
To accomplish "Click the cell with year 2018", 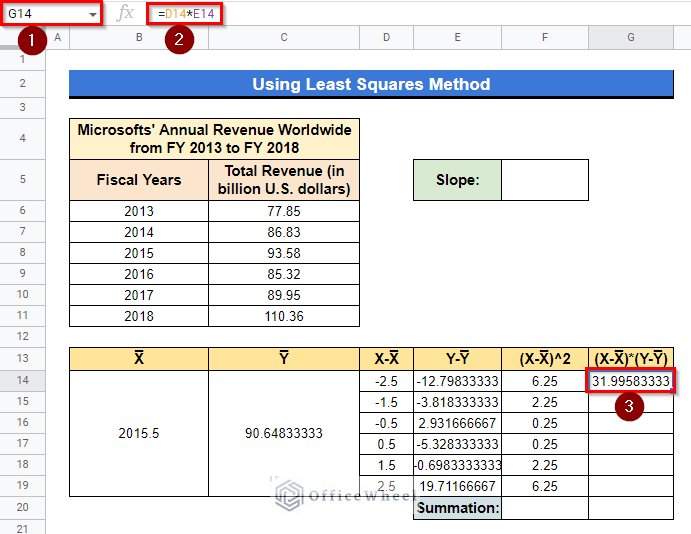I will coord(139,316).
